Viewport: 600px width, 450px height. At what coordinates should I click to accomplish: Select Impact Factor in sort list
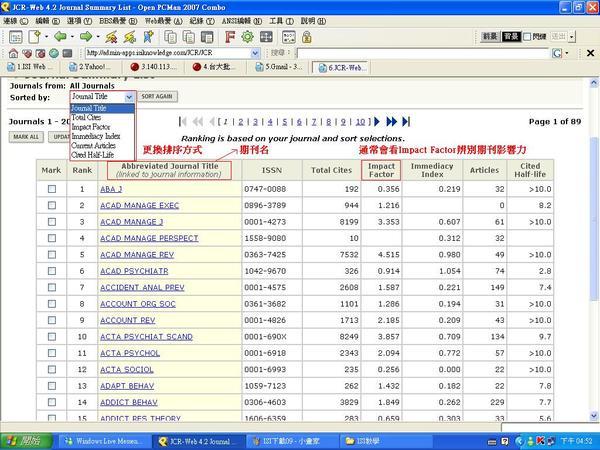(x=91, y=127)
